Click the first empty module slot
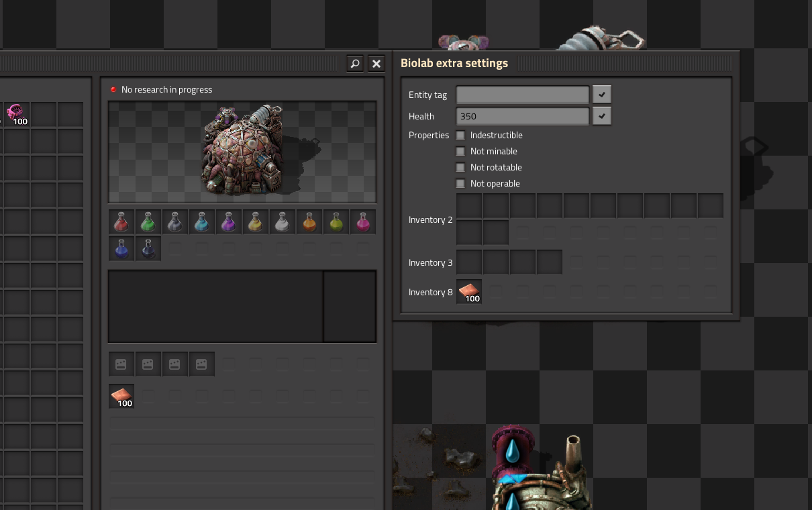The image size is (812, 510). (121, 364)
